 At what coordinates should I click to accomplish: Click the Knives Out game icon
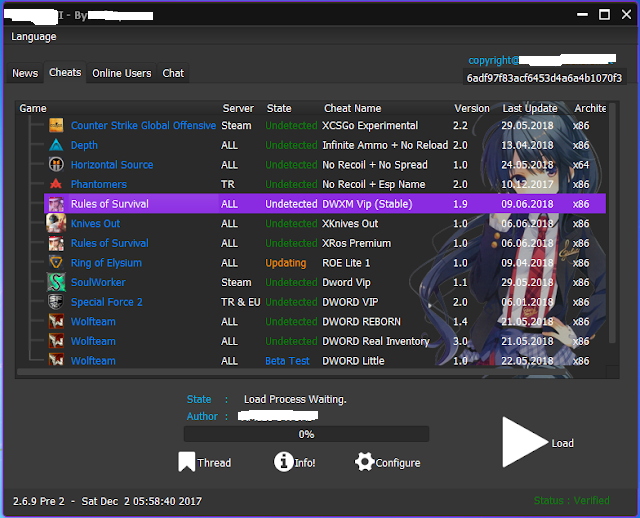pyautogui.click(x=56, y=223)
